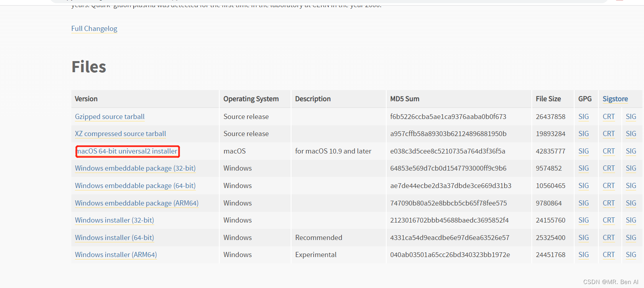Open CRT for Windows embeddable package ARM64
644x288 pixels.
coord(609,203)
